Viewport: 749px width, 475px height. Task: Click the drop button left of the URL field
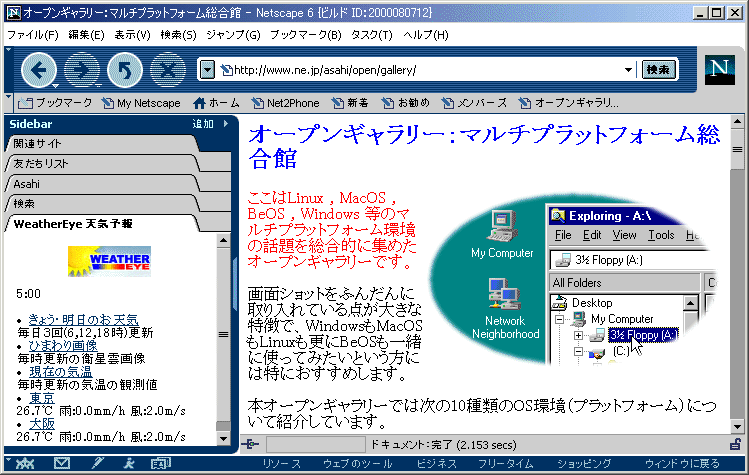point(207,70)
